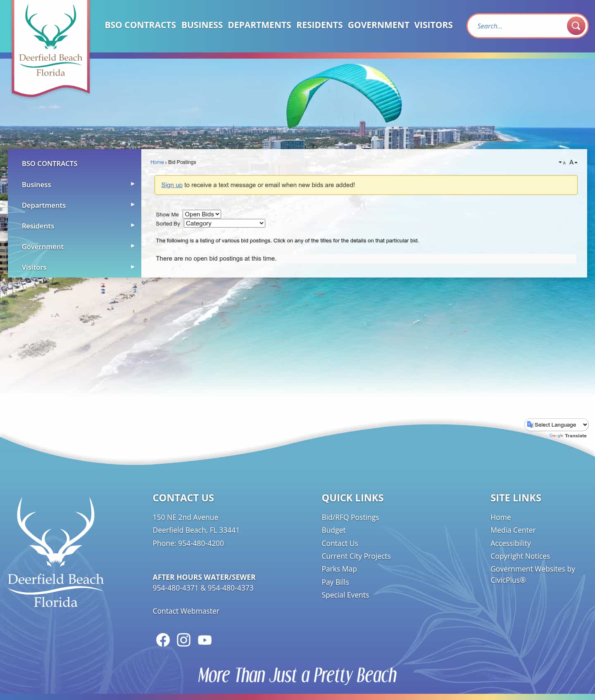Click phone number 954-480-4200
This screenshot has width=595, height=700.
(201, 543)
